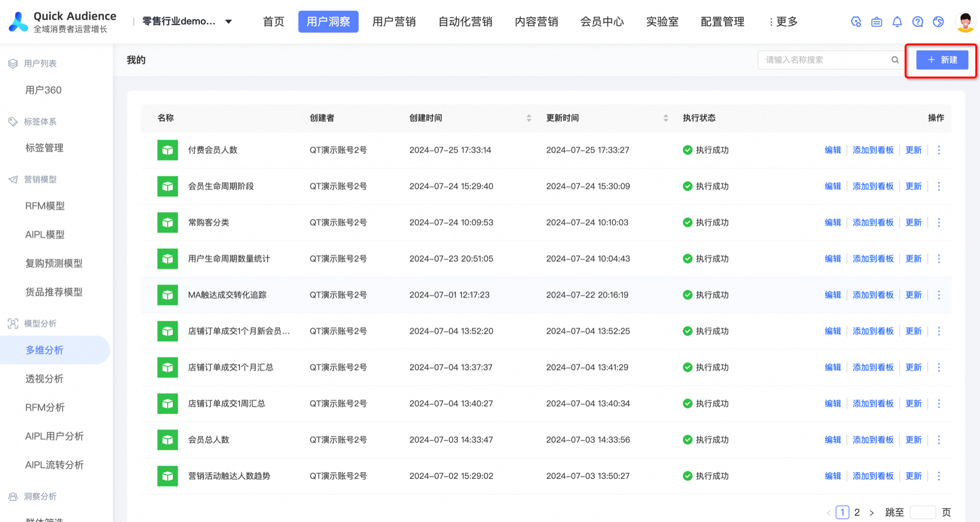Image resolution: width=980 pixels, height=522 pixels.
Task: Click current page 1 button
Action: pyautogui.click(x=842, y=512)
